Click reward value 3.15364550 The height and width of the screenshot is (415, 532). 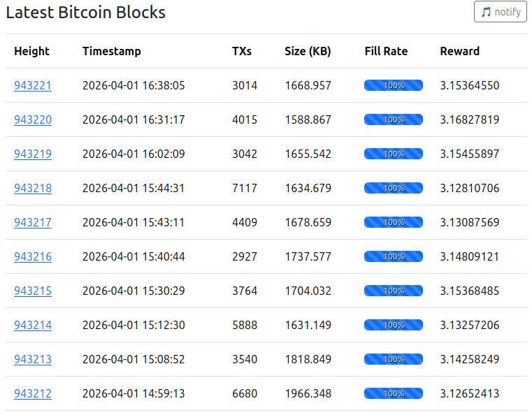pyautogui.click(x=470, y=85)
